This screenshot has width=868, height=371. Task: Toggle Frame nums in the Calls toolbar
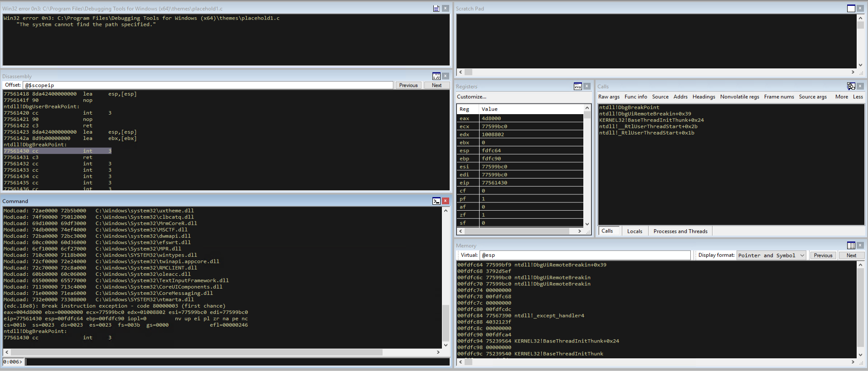pyautogui.click(x=779, y=97)
